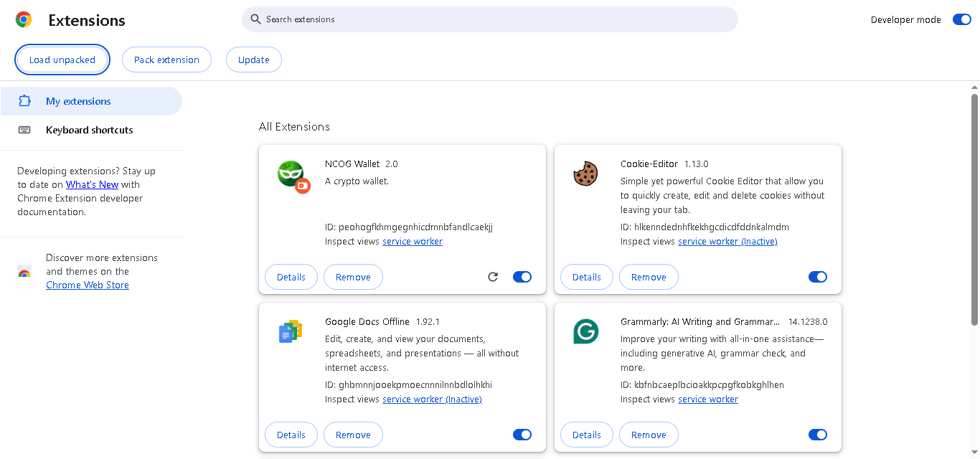
Task: Inspect Cookie-Editor service worker (Inactive)
Action: [727, 242]
